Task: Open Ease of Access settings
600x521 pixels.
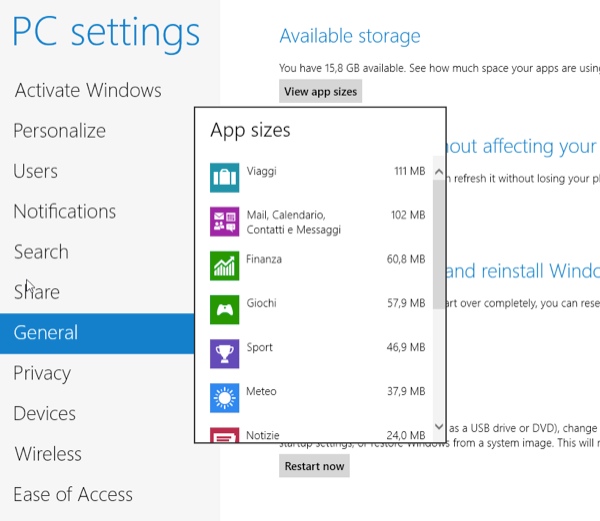Action: (73, 494)
